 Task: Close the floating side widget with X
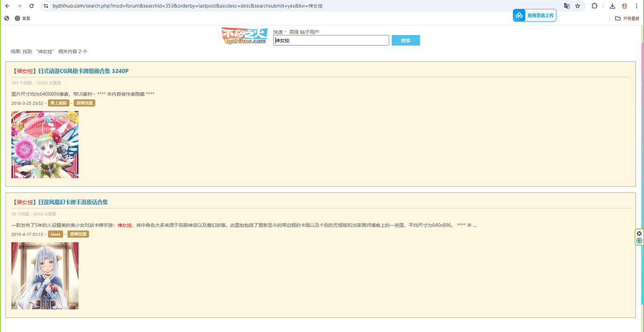pyautogui.click(x=639, y=233)
